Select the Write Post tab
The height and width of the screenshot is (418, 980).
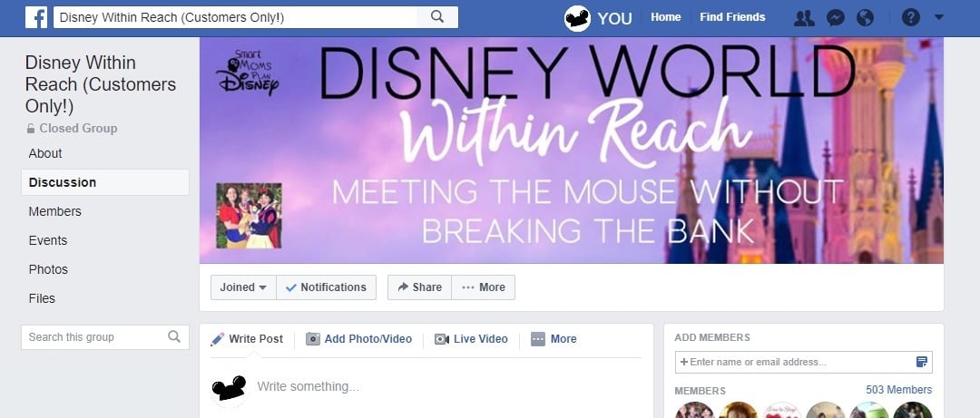coord(247,339)
